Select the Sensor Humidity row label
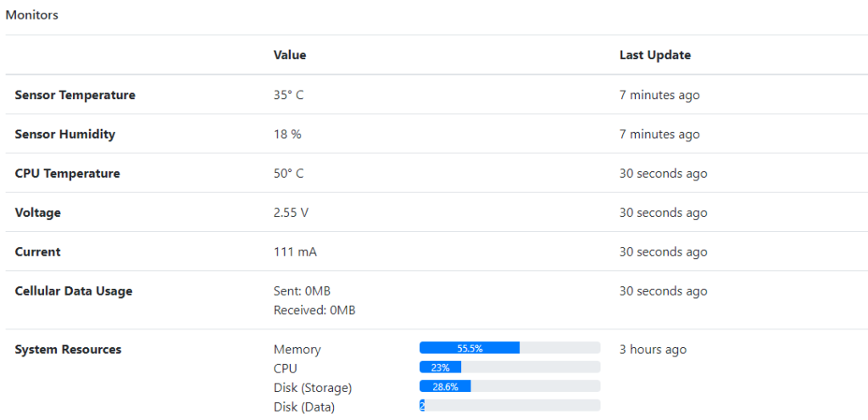The image size is (868, 420). click(x=64, y=135)
